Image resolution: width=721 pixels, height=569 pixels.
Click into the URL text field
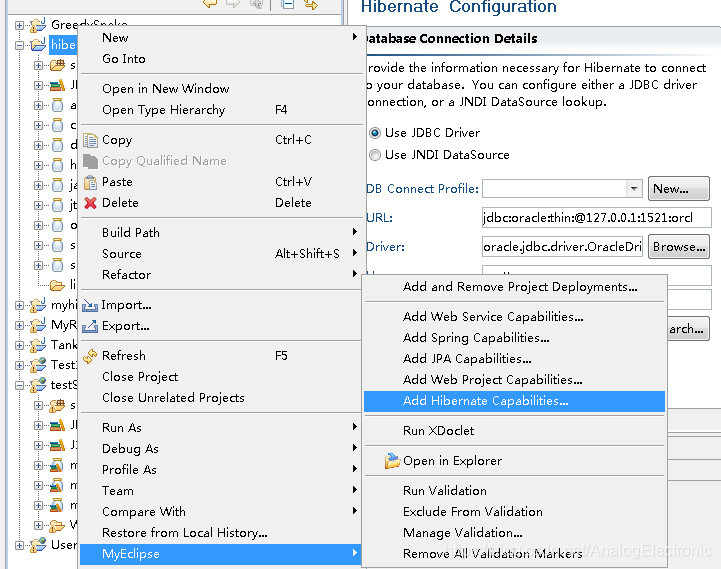(596, 218)
